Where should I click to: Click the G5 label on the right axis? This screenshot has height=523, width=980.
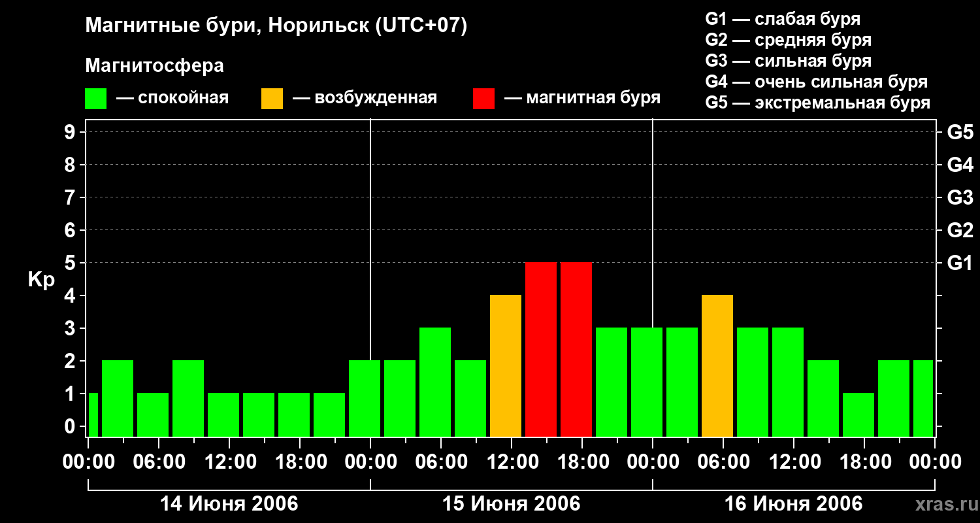click(960, 132)
